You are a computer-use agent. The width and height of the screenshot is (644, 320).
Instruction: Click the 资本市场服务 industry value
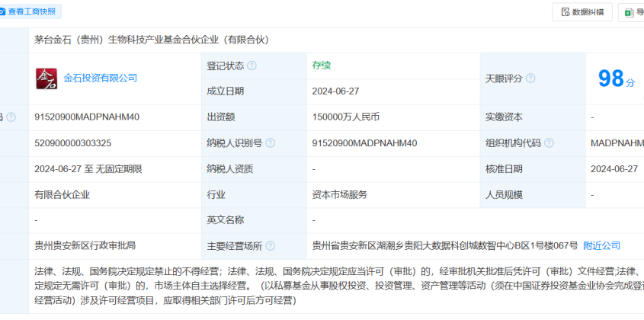click(x=340, y=195)
